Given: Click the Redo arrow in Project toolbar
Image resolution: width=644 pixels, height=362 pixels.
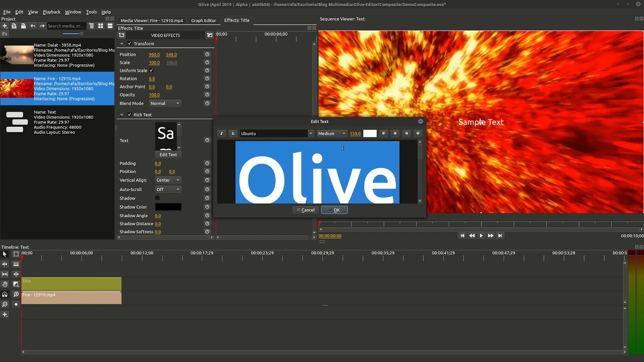Looking at the screenshot, I should 42,26.
